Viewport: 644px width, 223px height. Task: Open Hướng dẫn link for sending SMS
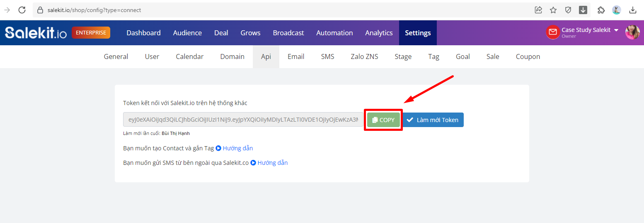pos(269,163)
